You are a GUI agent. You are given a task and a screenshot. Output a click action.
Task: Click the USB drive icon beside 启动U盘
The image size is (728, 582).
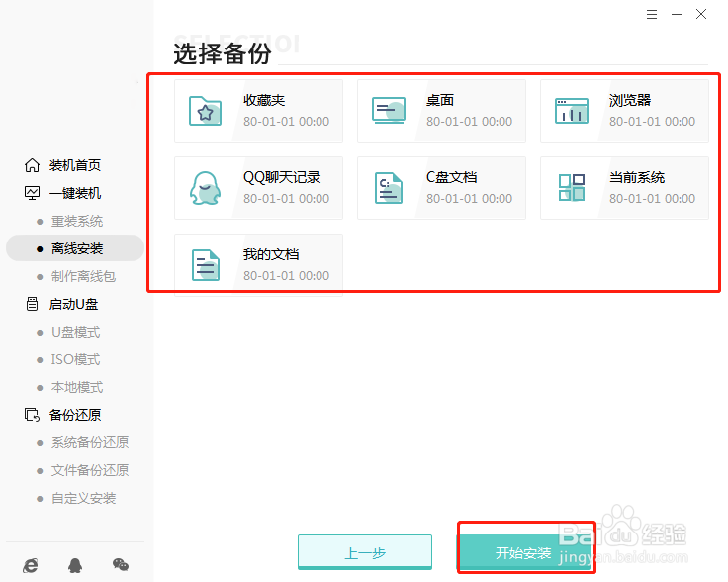(32, 304)
